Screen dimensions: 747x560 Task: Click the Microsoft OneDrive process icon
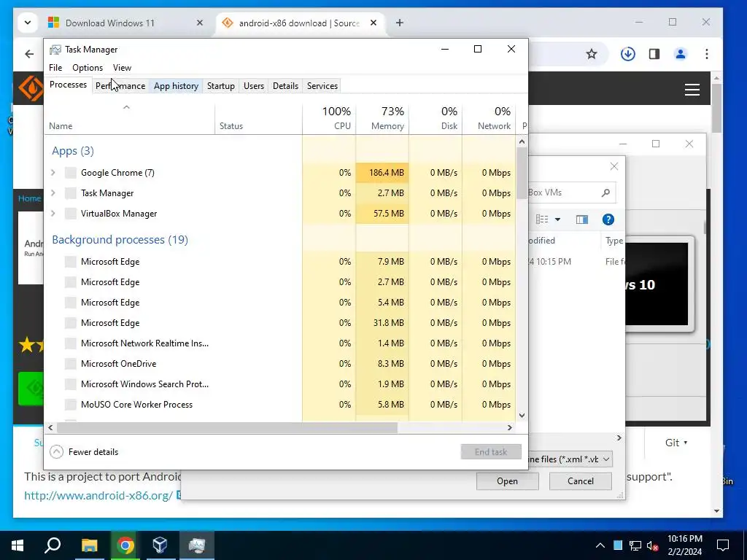click(x=71, y=363)
